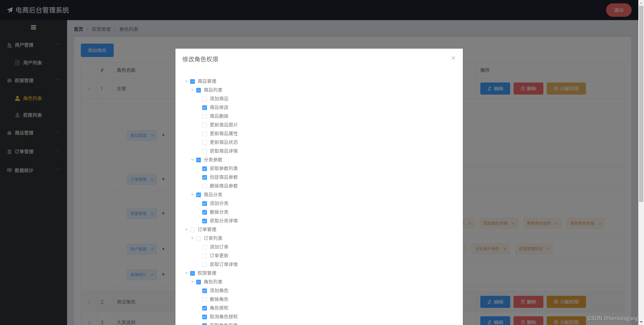Remove the 分配用户角色 tag via its x
The height and width of the screenshot is (325, 644).
pyautogui.click(x=505, y=249)
